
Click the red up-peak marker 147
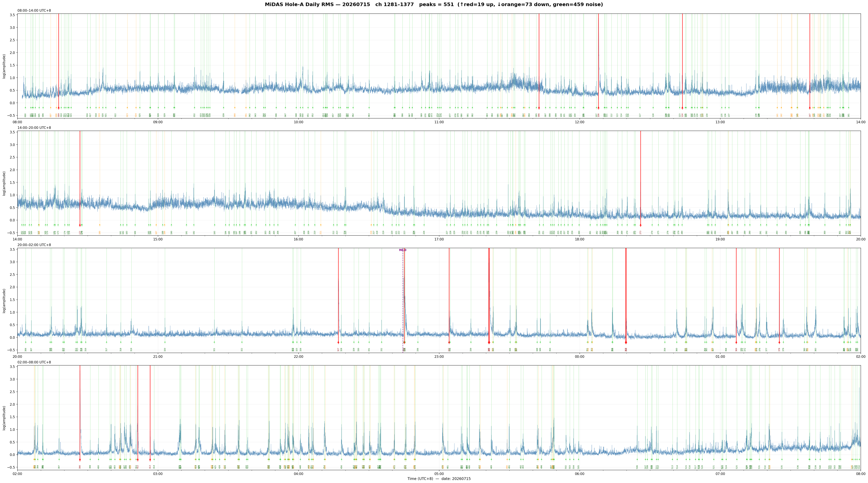pos(810,108)
